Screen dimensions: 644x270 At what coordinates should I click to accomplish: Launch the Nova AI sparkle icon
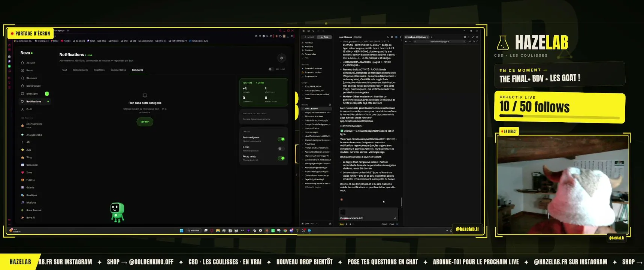pos(22,217)
